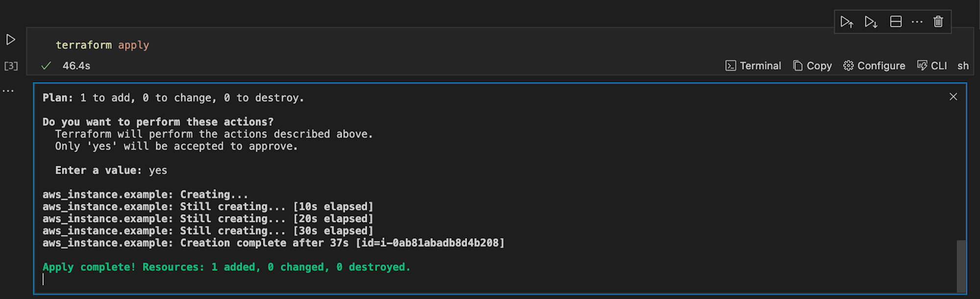This screenshot has width=980, height=299.
Task: Click the text cursor on the last output line
Action: pyautogui.click(x=43, y=279)
